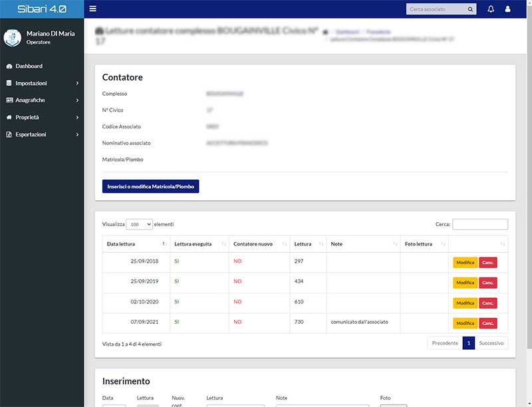Click the reading value 610
Viewport: 532px width, 407px height.
tap(299, 302)
